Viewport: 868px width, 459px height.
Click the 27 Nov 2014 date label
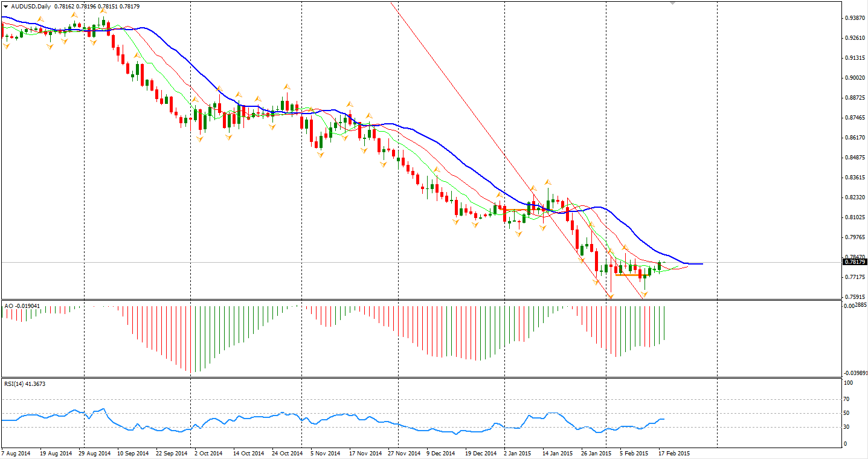403,452
